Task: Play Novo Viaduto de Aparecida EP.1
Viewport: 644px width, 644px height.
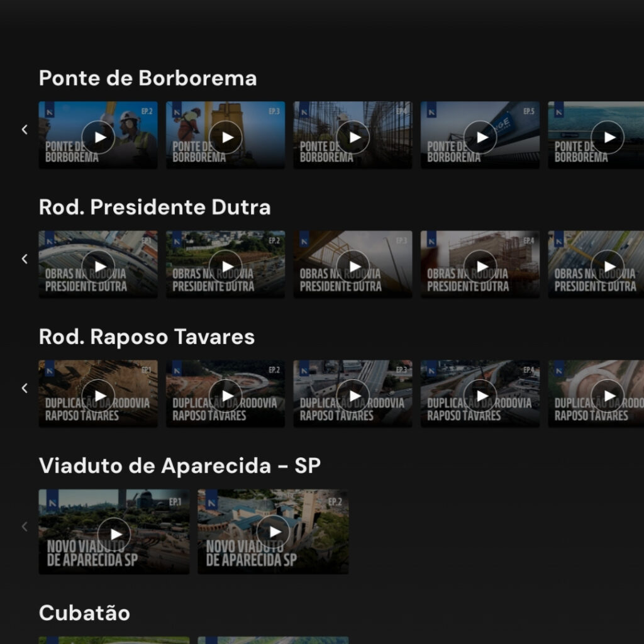Action: [x=114, y=533]
